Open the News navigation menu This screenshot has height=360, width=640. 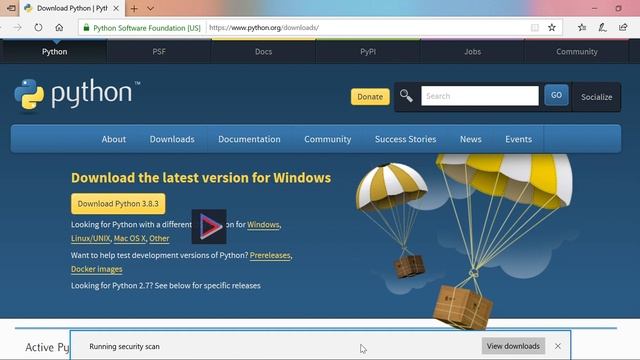pos(471,139)
